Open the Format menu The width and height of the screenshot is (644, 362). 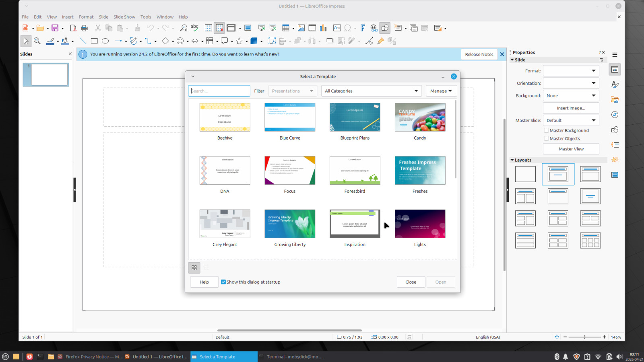click(x=86, y=17)
